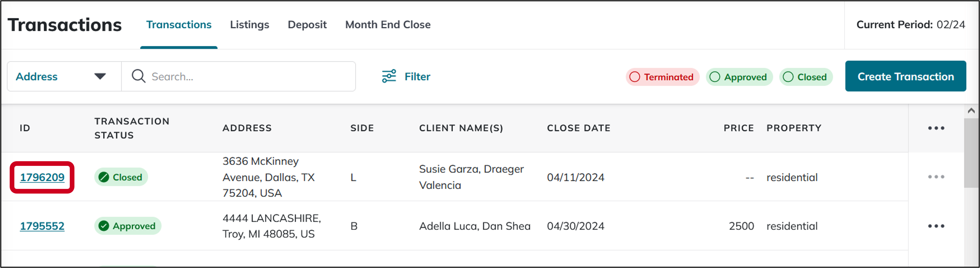The width and height of the screenshot is (980, 268).
Task: Toggle the Approved status filter
Action: (x=739, y=77)
